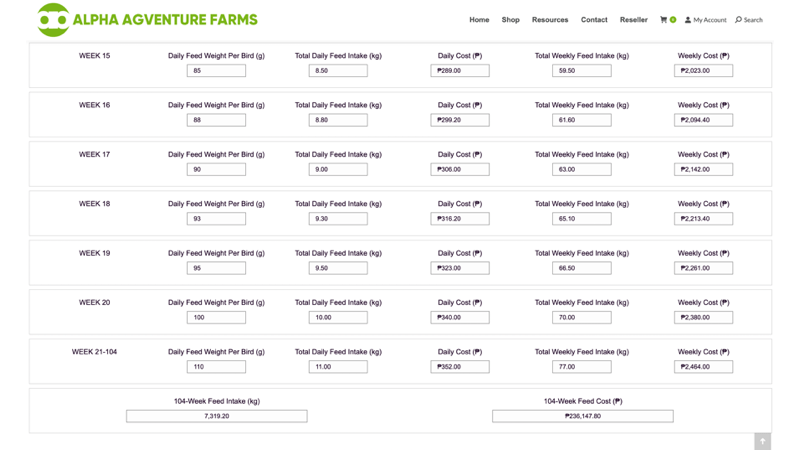Open the shopping cart icon
Image resolution: width=800 pixels, height=450 pixels.
pyautogui.click(x=663, y=20)
